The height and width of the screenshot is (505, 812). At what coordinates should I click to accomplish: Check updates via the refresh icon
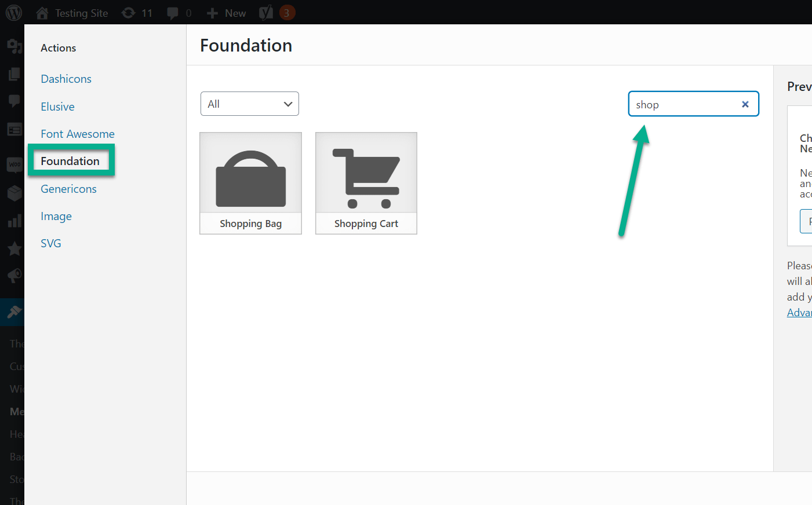137,12
